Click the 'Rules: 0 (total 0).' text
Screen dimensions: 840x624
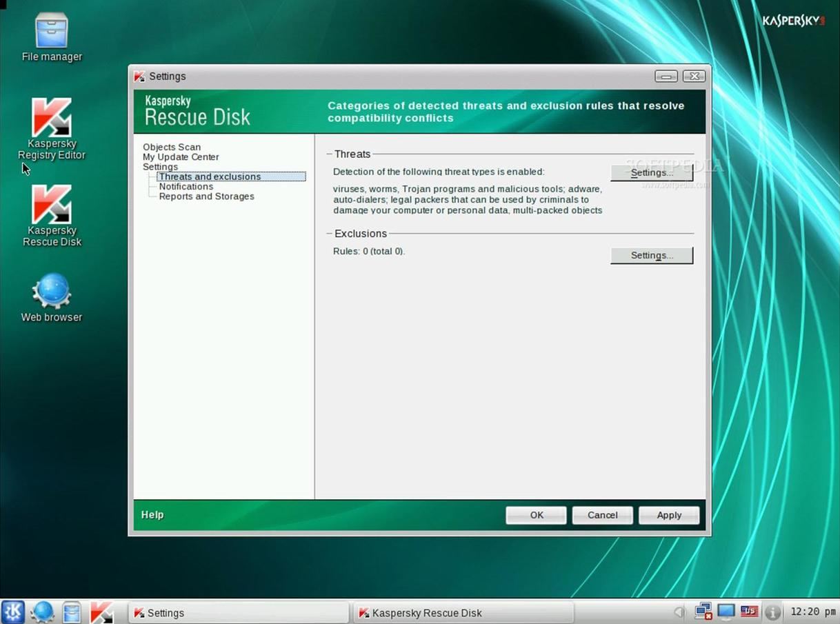point(369,251)
